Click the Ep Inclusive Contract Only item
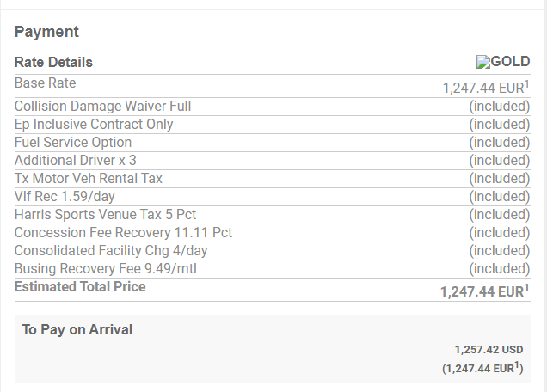547x392 pixels. (94, 125)
